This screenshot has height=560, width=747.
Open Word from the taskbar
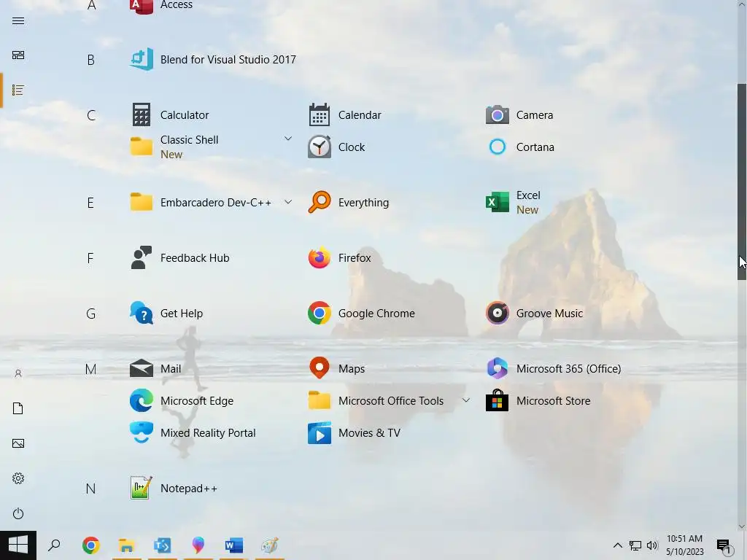coord(234,545)
